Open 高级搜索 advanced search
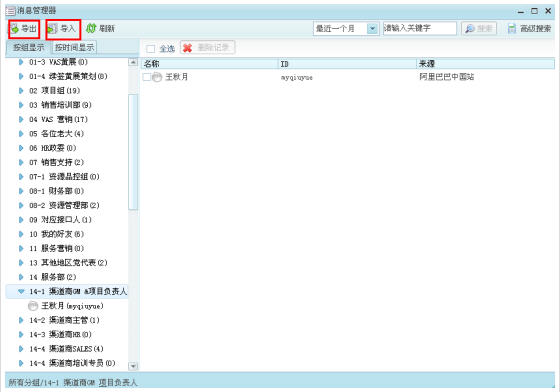 point(530,29)
